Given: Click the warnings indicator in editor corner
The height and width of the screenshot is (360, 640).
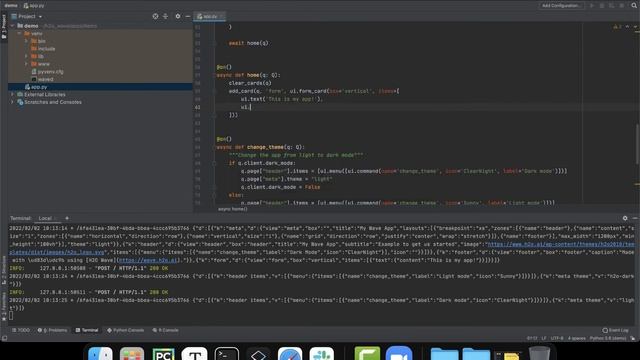Looking at the screenshot, I should click(617, 27).
